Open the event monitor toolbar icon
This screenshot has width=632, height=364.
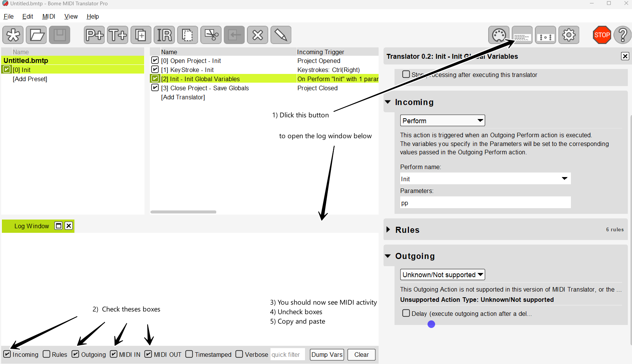point(546,35)
